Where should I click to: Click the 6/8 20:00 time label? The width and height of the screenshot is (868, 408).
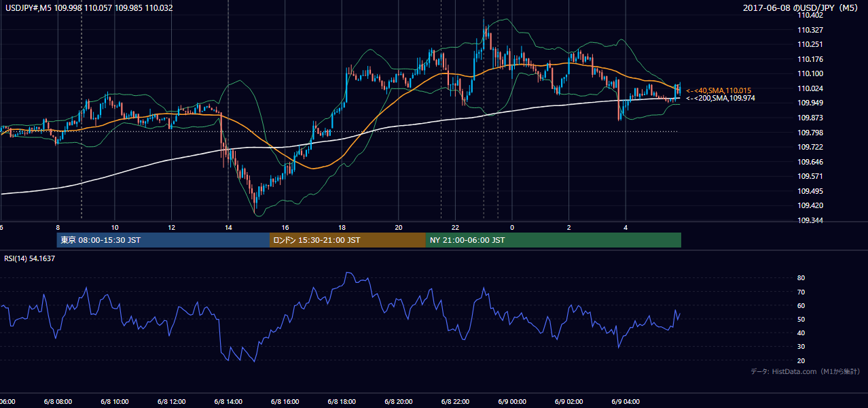[399, 402]
